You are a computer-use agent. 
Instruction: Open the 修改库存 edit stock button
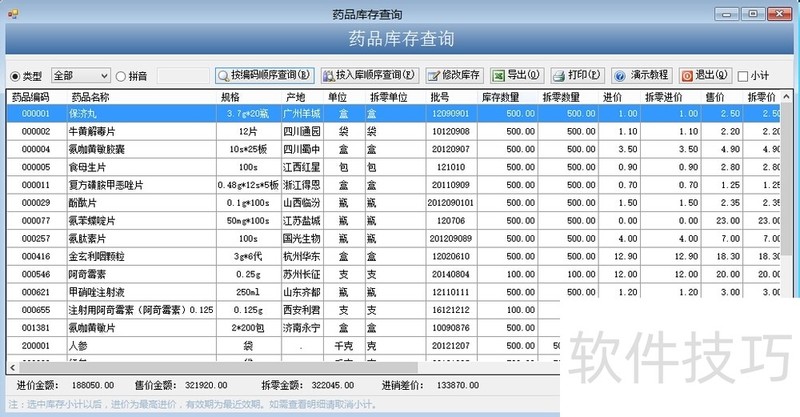click(x=455, y=75)
